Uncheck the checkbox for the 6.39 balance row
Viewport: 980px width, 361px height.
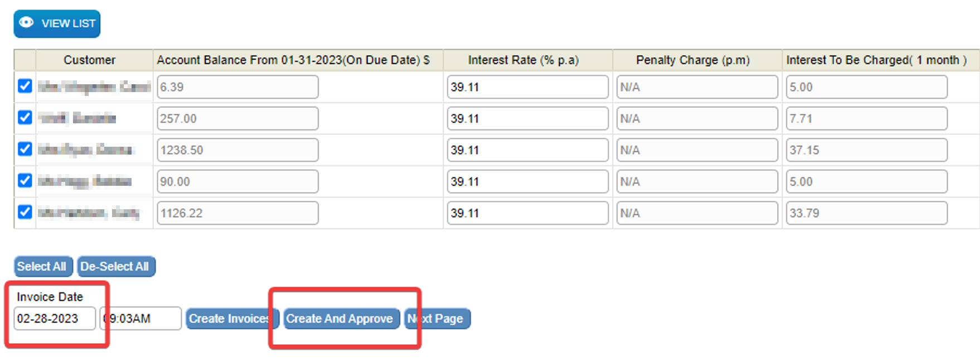(25, 86)
